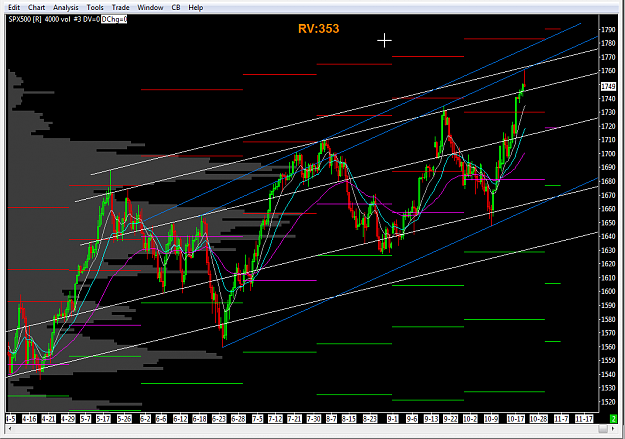Click the 6-12 date label
This screenshot has height=439, width=625.
coord(180,419)
